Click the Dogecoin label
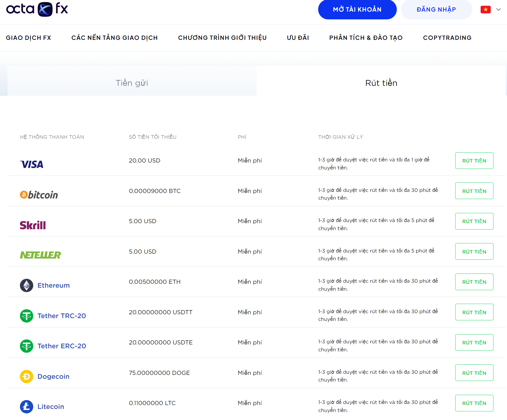The width and height of the screenshot is (507, 420). (x=53, y=377)
